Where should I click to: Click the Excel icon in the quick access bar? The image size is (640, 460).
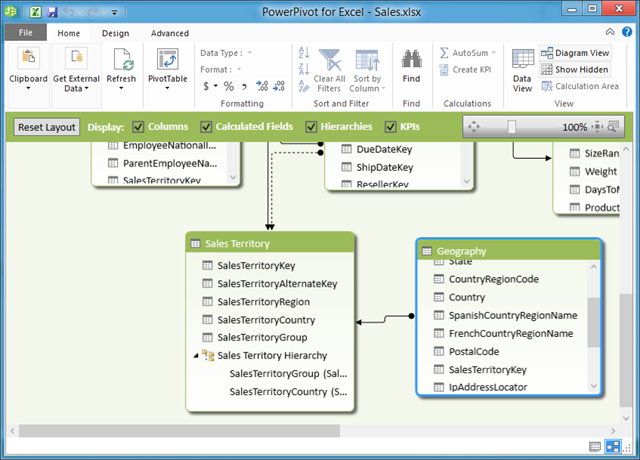click(36, 12)
